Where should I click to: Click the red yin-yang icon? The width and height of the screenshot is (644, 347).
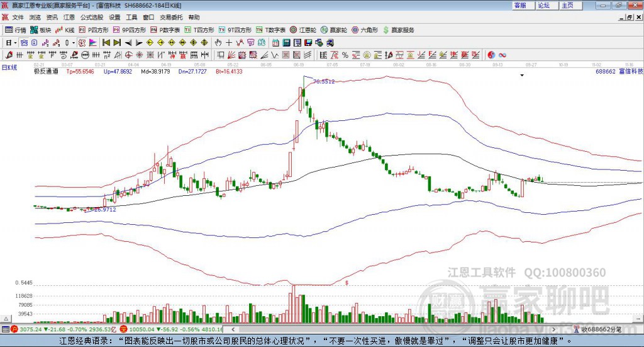pyautogui.click(x=491, y=55)
